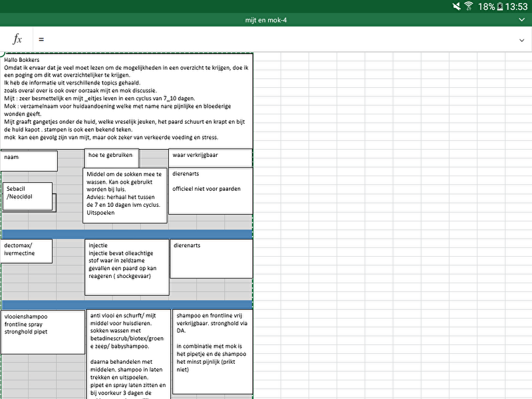Expand the ribbon using the title bar chevron
The height and width of the screenshot is (399, 532).
522,20
